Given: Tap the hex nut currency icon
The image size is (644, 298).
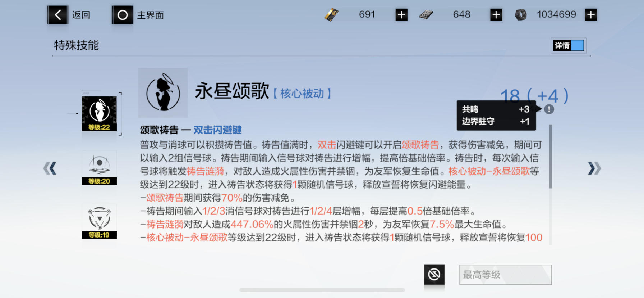Looking at the screenshot, I should [521, 15].
